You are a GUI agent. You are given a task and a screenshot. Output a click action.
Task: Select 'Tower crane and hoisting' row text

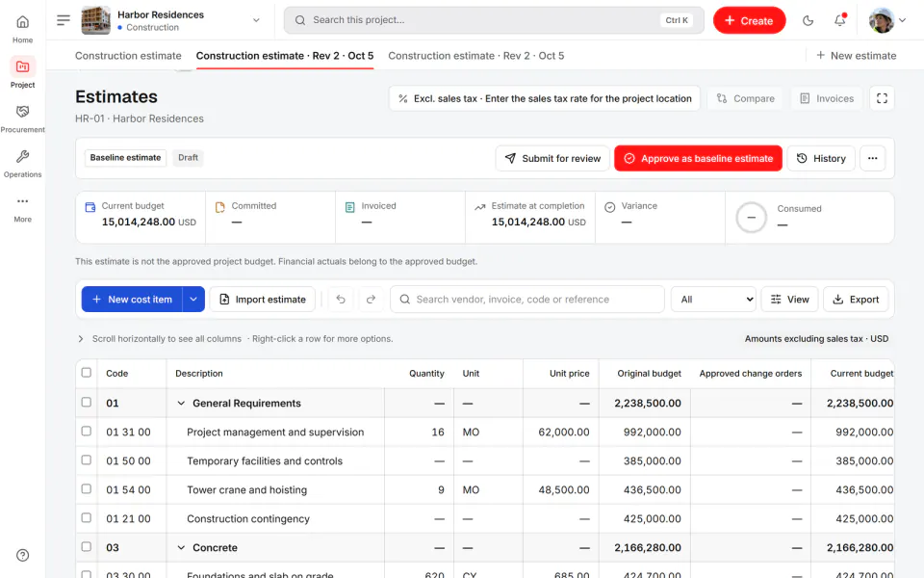point(247,490)
